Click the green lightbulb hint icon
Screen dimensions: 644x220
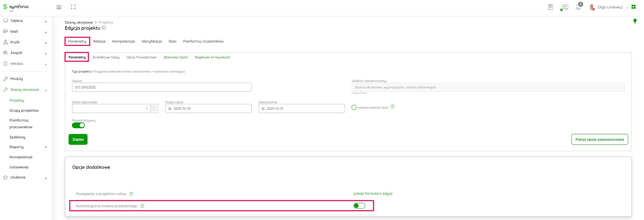[x=635, y=21]
